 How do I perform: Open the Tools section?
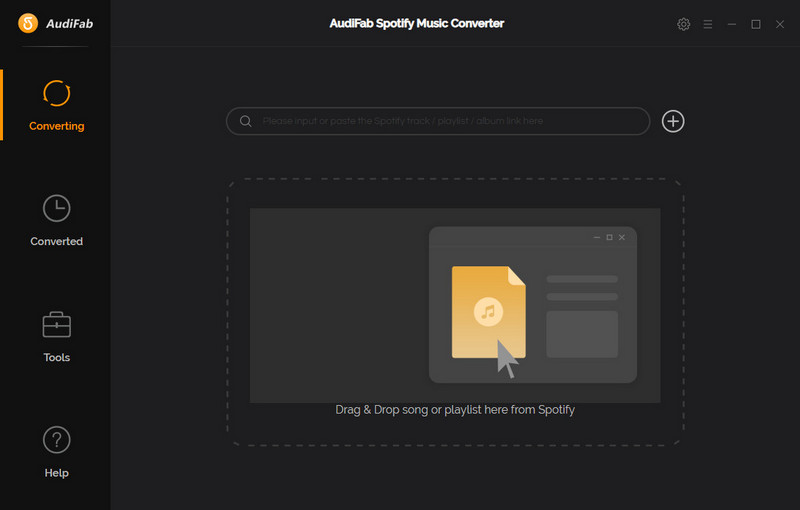pyautogui.click(x=56, y=337)
